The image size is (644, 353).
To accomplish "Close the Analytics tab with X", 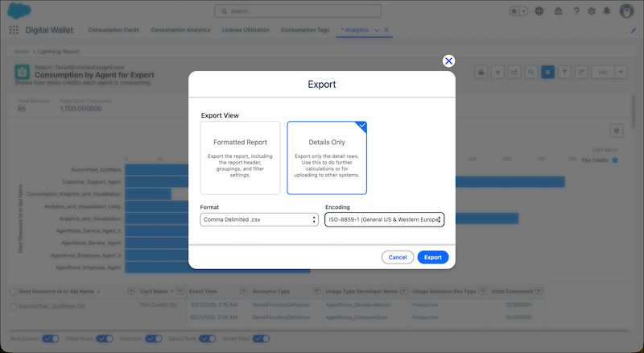I will [386, 30].
